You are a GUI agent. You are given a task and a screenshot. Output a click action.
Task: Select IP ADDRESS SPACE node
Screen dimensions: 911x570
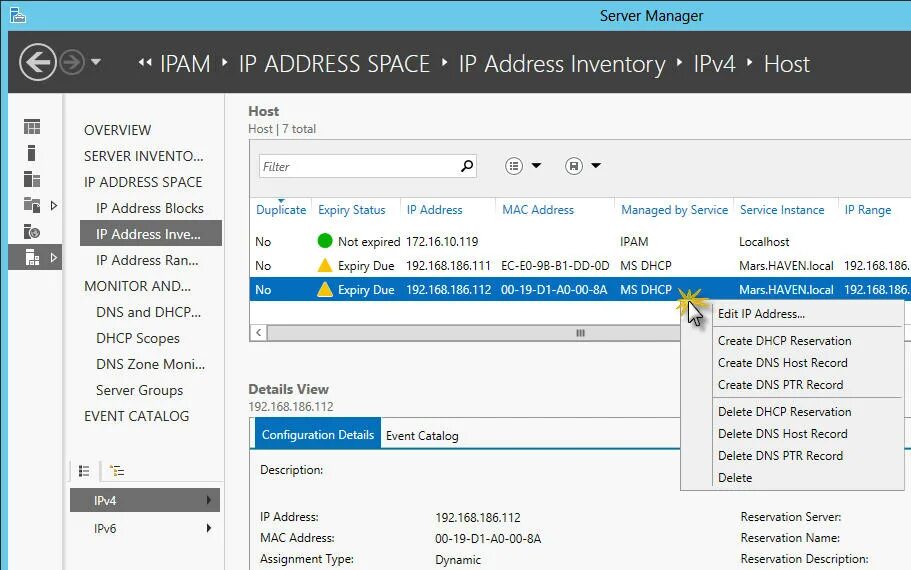[143, 182]
